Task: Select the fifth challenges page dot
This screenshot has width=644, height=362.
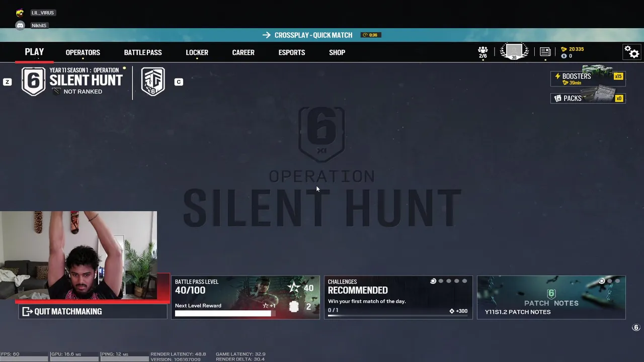Action: coord(464,281)
